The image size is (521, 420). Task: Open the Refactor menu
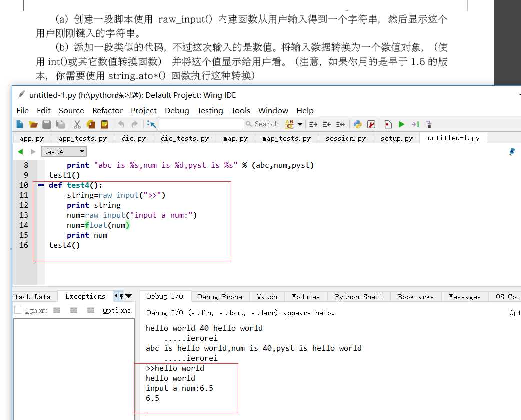(107, 111)
